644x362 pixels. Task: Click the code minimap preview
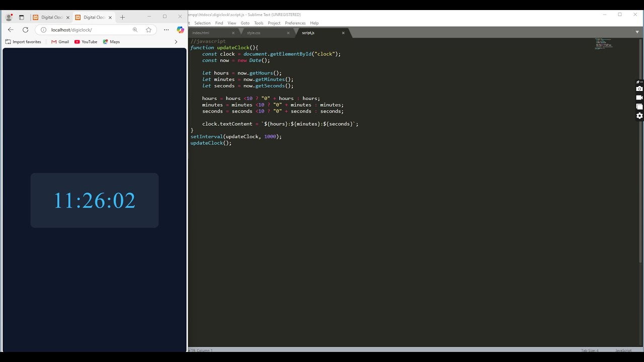click(604, 44)
